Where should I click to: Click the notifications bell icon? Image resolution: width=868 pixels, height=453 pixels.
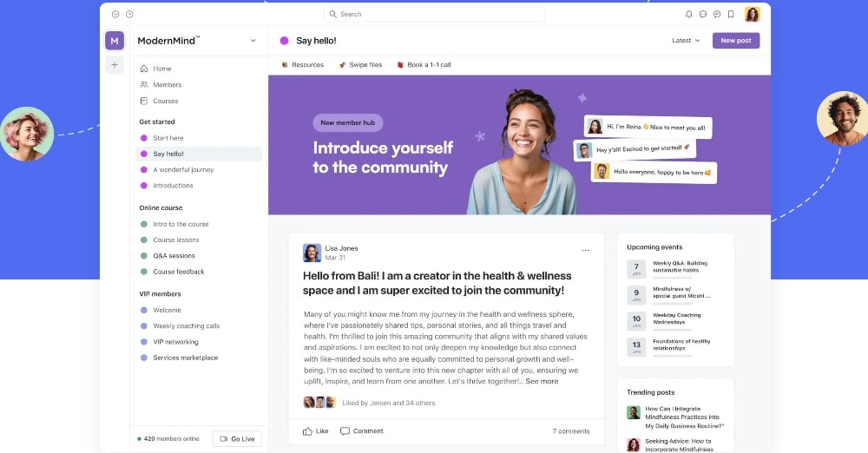(688, 15)
